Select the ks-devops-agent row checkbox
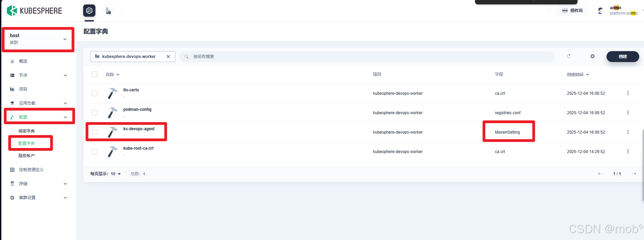This screenshot has height=240, width=644. 95,132
